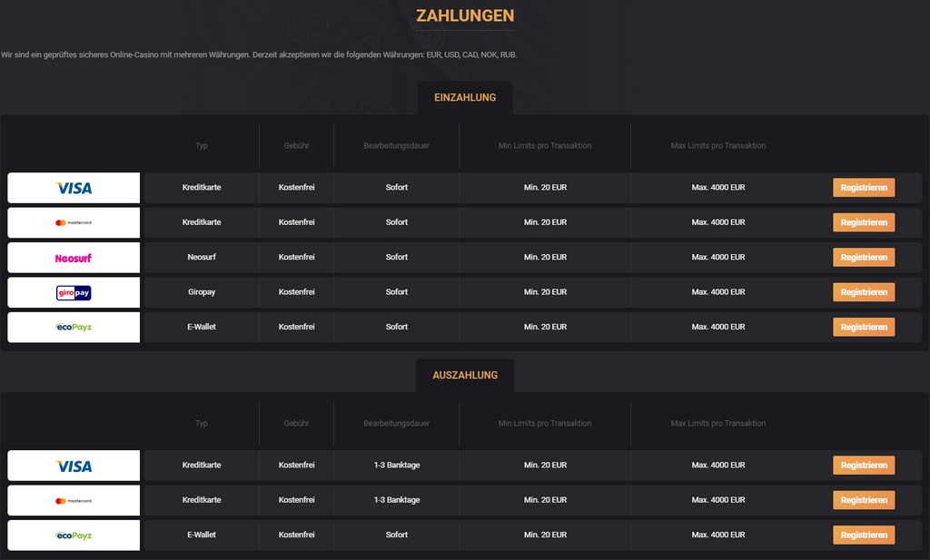
Task: Click the Neosurf type cell
Action: (x=202, y=257)
